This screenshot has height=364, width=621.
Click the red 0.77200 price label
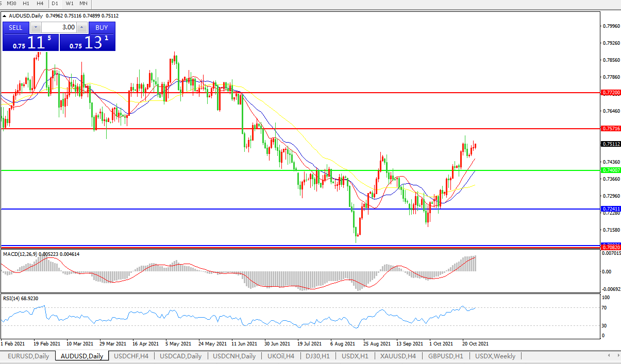click(610, 93)
